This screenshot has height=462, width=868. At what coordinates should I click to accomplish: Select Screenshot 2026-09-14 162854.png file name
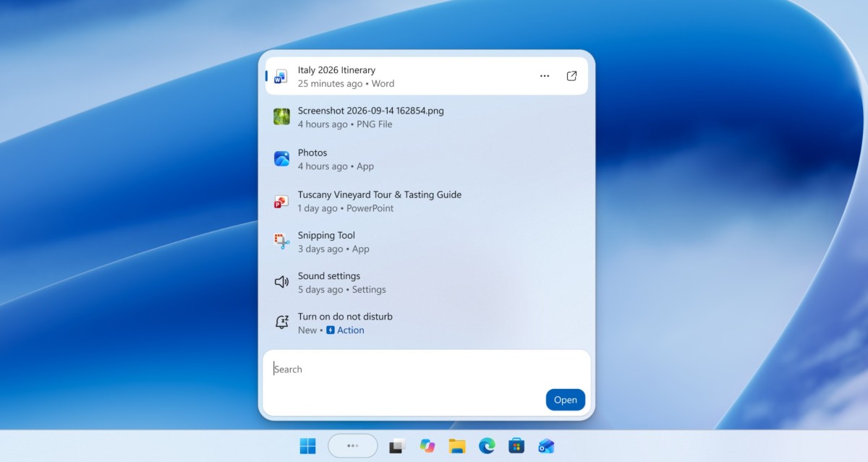coord(371,111)
